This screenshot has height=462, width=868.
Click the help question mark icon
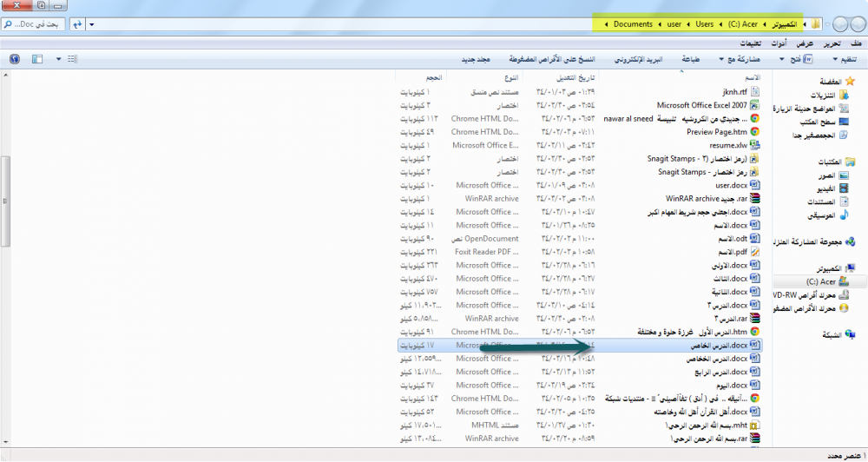(14, 59)
